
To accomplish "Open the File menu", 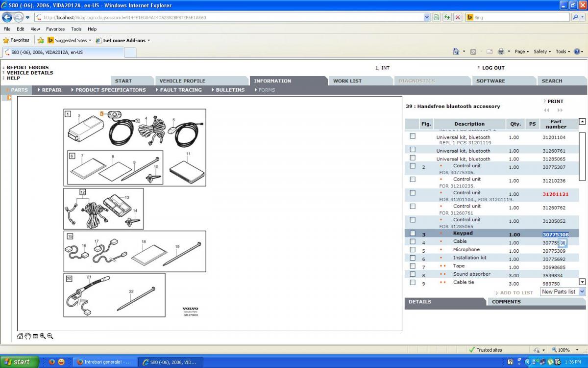I will coord(7,29).
